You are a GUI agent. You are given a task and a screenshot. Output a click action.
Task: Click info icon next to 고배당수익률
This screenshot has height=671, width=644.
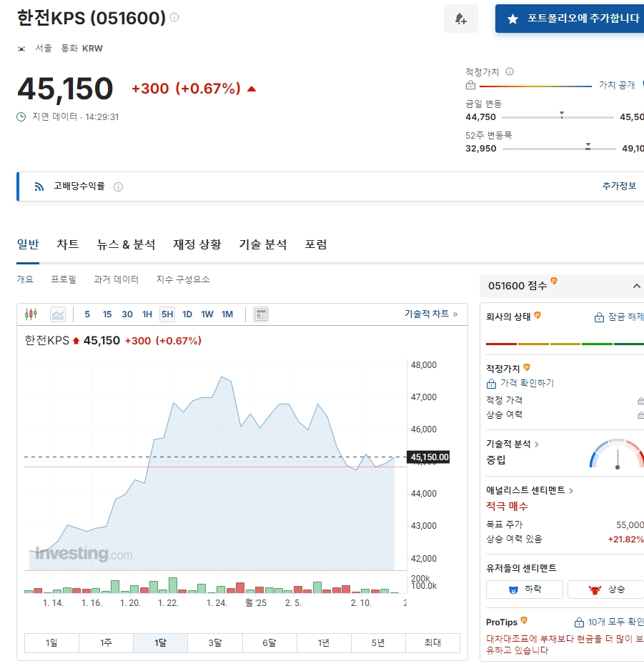click(x=118, y=187)
